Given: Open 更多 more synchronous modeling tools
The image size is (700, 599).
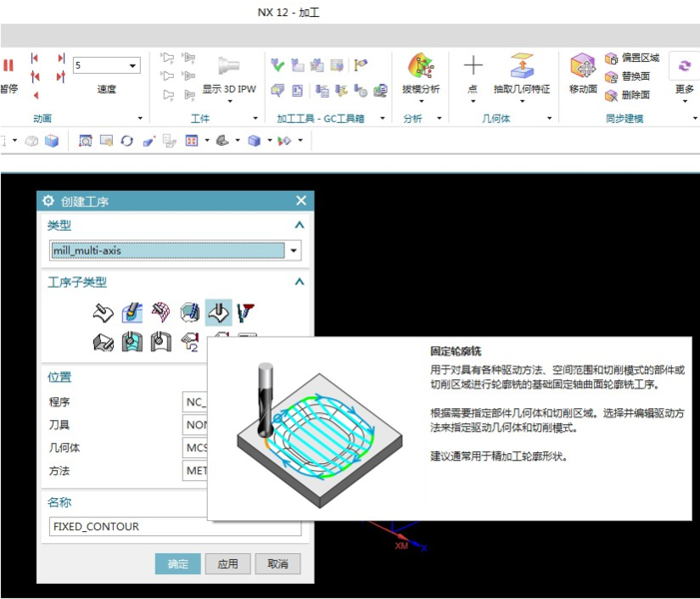Looking at the screenshot, I should click(x=684, y=76).
